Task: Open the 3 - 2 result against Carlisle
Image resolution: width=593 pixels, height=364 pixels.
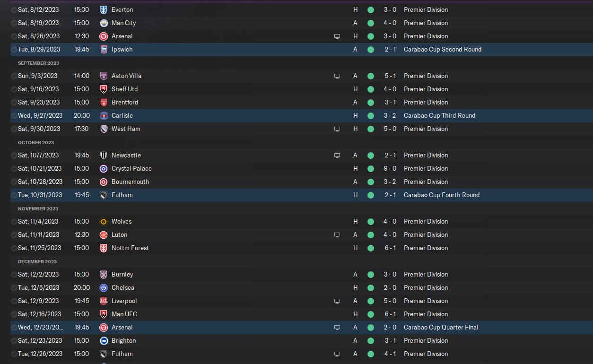Action: [390, 115]
